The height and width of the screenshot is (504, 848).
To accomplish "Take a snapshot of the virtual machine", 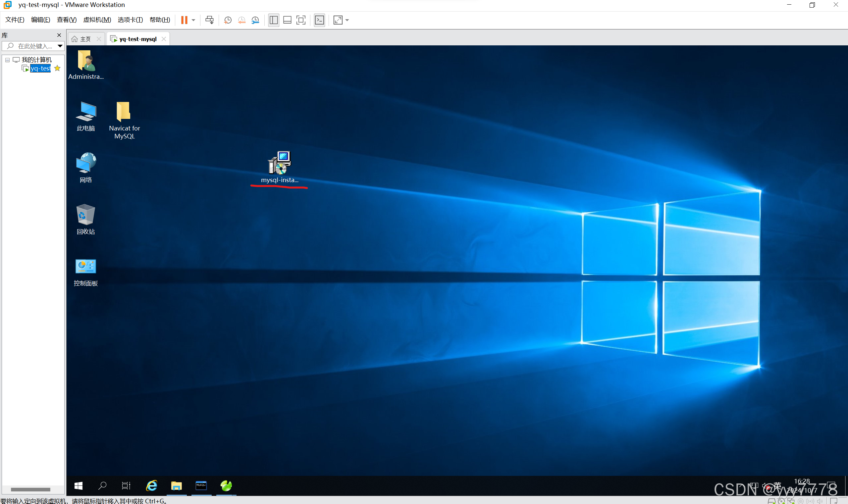I will (228, 20).
